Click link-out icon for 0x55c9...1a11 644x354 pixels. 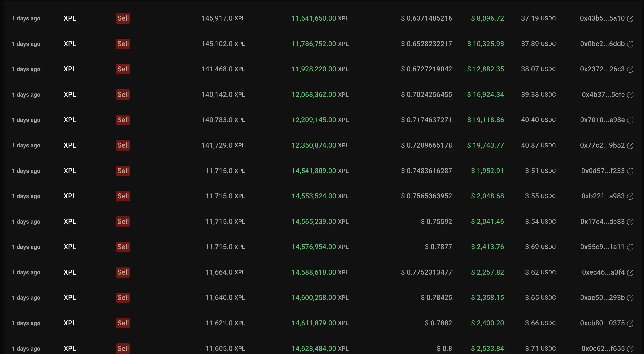pos(630,247)
